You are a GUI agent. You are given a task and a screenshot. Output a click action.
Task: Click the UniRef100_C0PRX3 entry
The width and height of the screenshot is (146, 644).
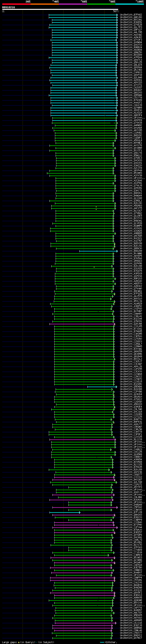point(131,72)
